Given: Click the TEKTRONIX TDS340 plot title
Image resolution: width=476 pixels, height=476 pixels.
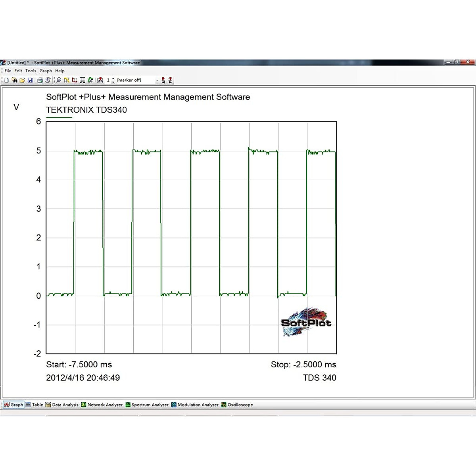Looking at the screenshot, I should point(86,110).
